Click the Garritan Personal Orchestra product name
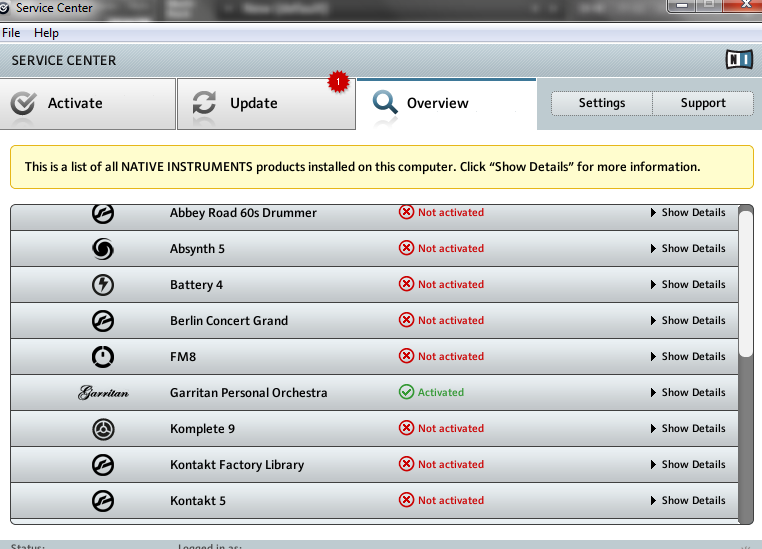Screen dimensions: 762x549 (248, 393)
